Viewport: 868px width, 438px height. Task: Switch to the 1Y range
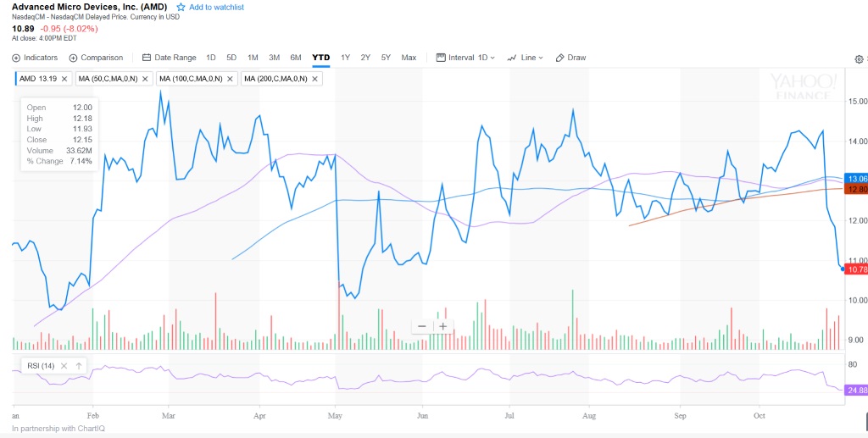point(346,58)
